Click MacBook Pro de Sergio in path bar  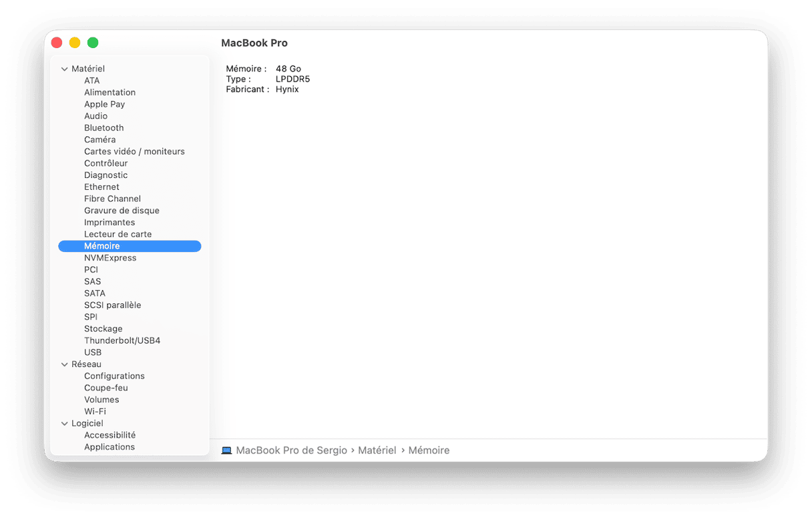tap(292, 450)
